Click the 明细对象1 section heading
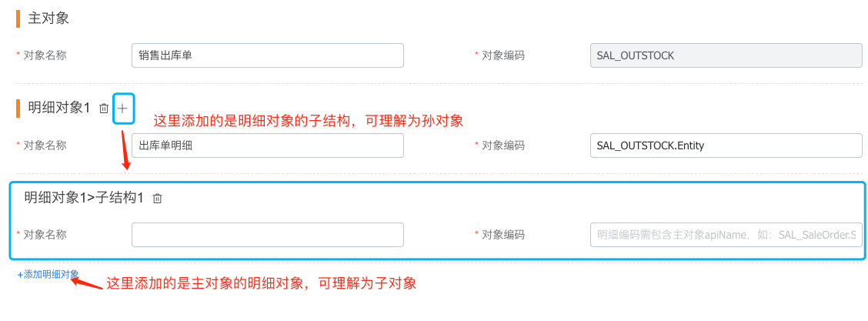The width and height of the screenshot is (868, 321). [x=58, y=109]
